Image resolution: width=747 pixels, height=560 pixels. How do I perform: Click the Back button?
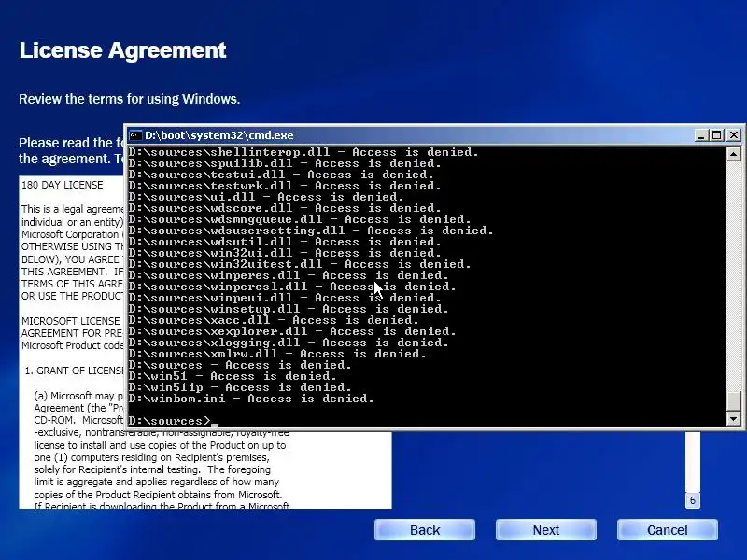[425, 530]
